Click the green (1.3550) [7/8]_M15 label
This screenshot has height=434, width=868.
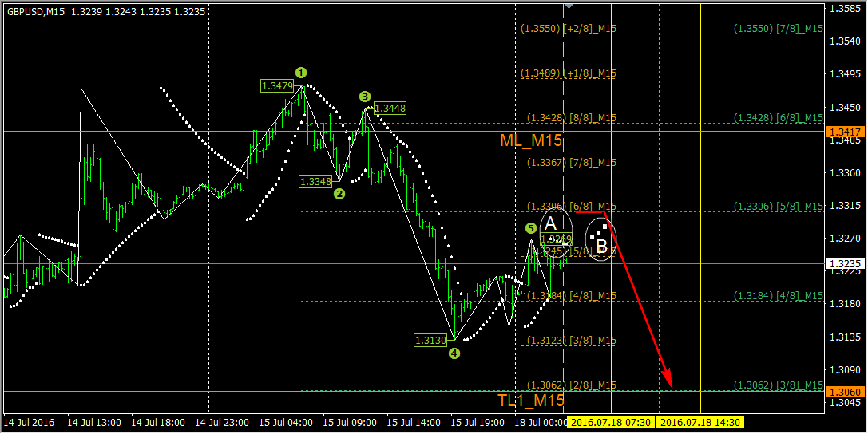pyautogui.click(x=779, y=28)
